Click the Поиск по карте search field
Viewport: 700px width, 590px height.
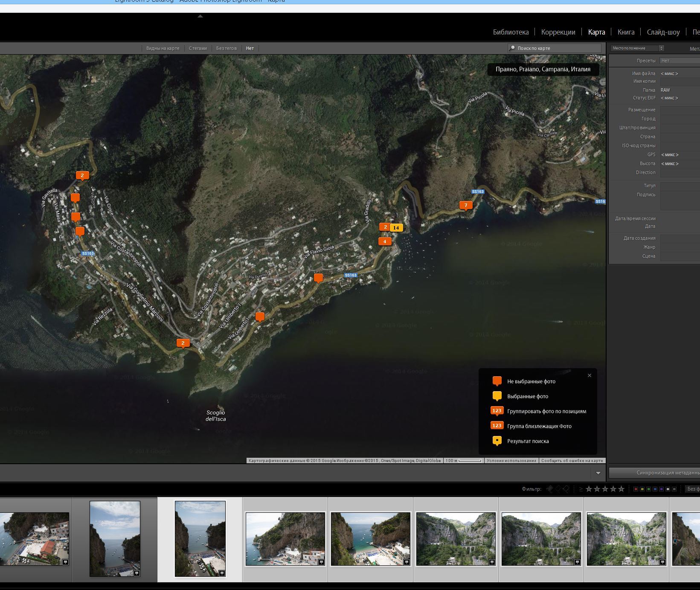pyautogui.click(x=555, y=48)
